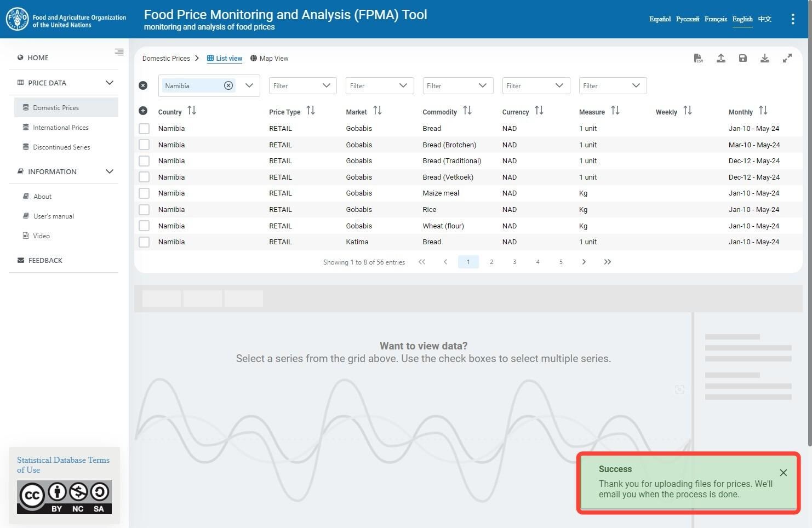This screenshot has width=812, height=528.
Task: Click the CSV export icon
Action: click(698, 58)
